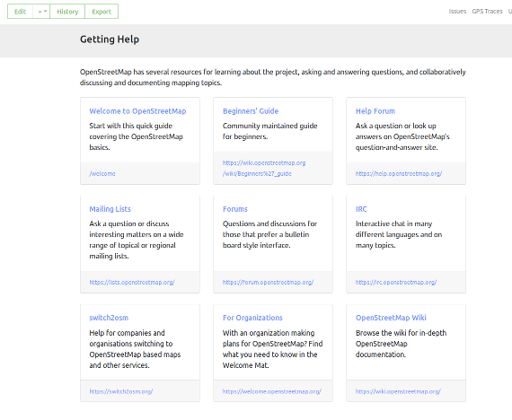
Task: Open the Beginners' Guide heading link
Action: 251,111
